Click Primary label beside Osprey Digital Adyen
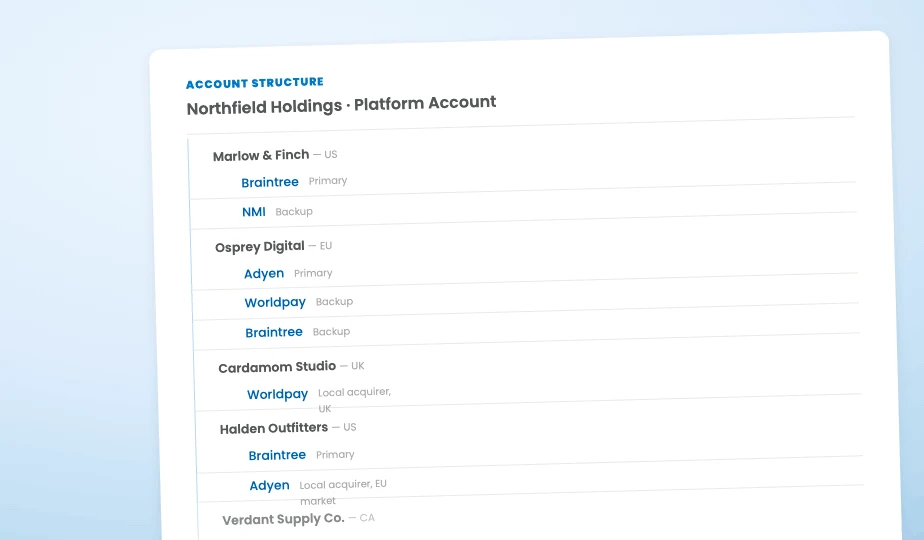Screen dimensions: 924x540 click(313, 273)
